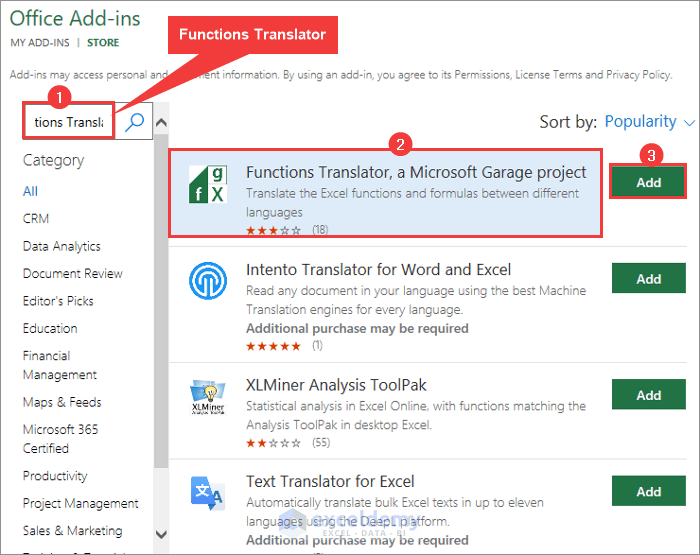The height and width of the screenshot is (555, 700).
Task: Add the XLMiner Analysis ToolPak
Action: tap(648, 395)
